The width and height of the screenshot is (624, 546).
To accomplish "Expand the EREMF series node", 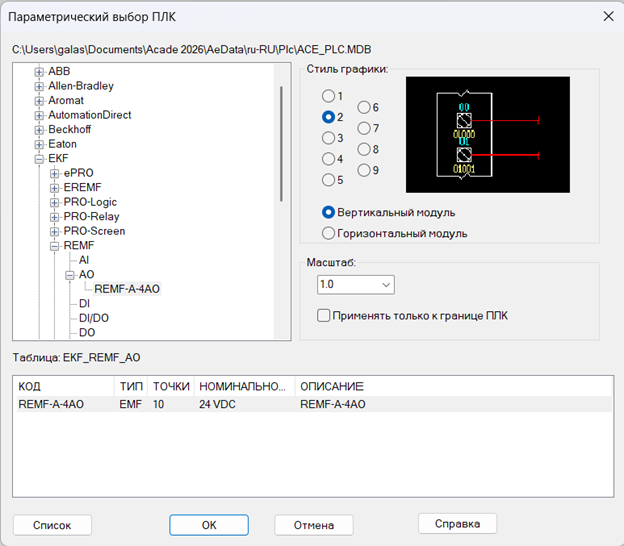I will pyautogui.click(x=55, y=188).
